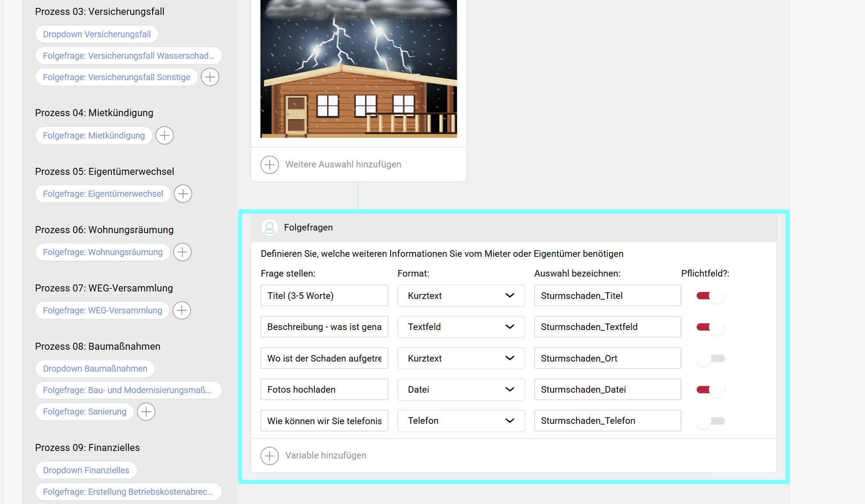Click plus icon next to Folgefrage: Wohnungsräumung

coord(182,252)
